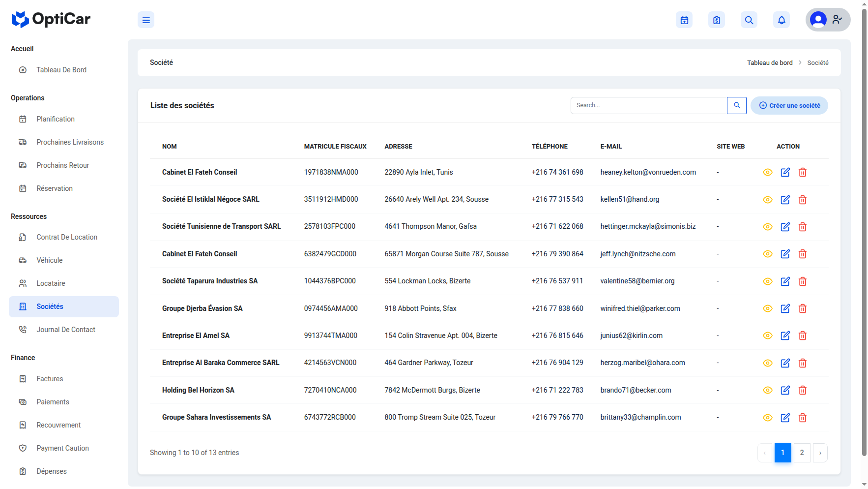Click the Tableau de bord breadcrumb link
The height and width of the screenshot is (489, 868).
pyautogui.click(x=770, y=62)
